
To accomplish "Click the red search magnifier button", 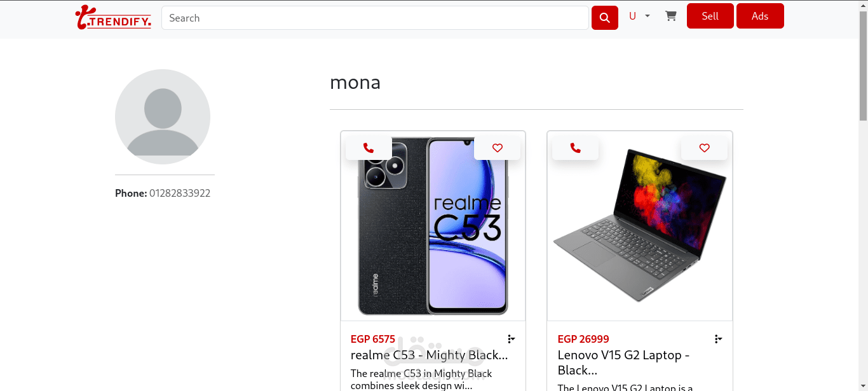I will (605, 18).
